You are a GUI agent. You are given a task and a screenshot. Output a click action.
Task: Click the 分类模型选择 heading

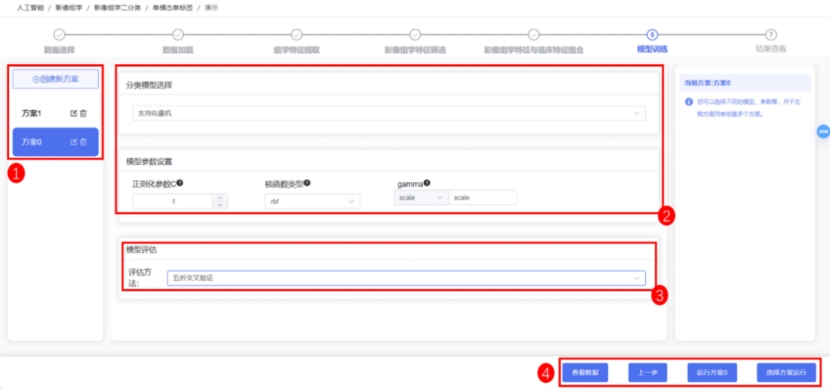pyautogui.click(x=149, y=85)
